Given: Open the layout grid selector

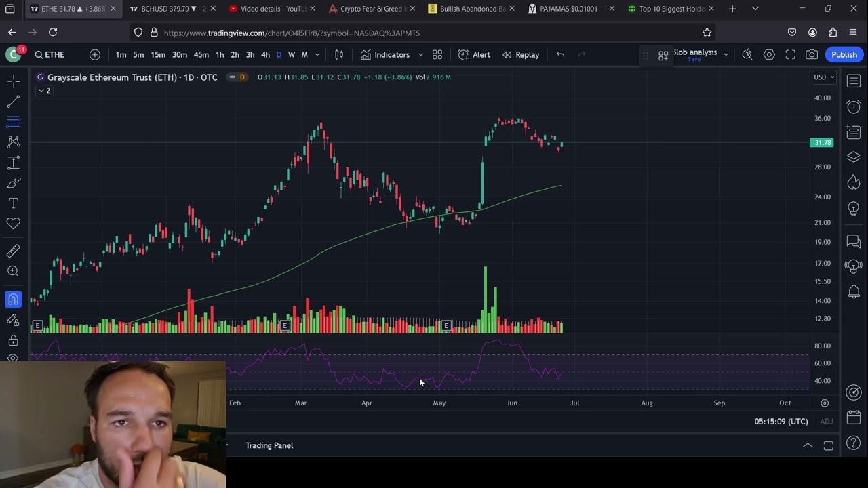Looking at the screenshot, I should (x=437, y=54).
